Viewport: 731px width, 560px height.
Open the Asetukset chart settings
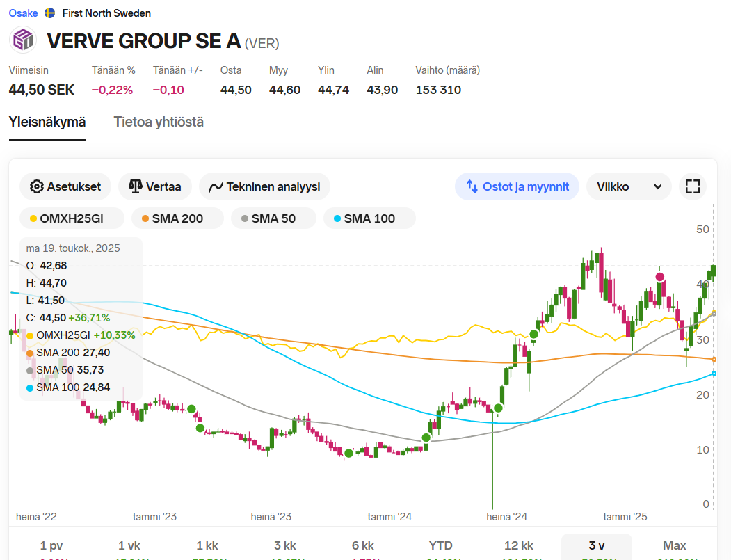[65, 186]
